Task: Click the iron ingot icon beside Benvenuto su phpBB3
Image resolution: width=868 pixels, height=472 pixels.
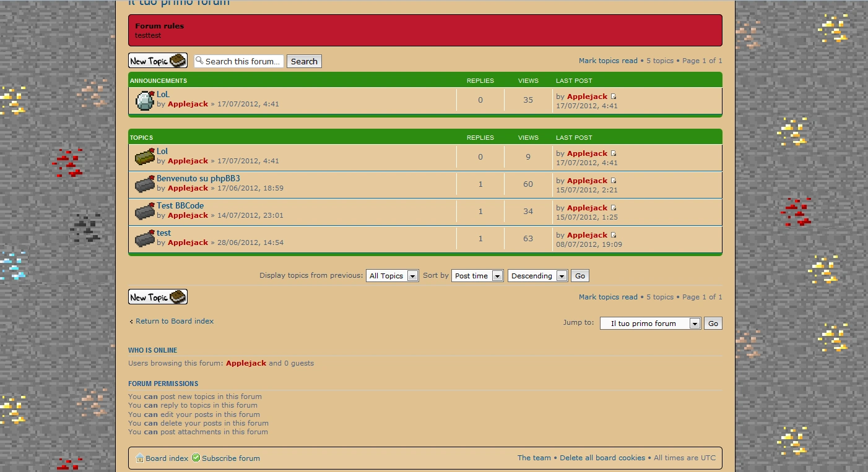Action: tap(145, 184)
